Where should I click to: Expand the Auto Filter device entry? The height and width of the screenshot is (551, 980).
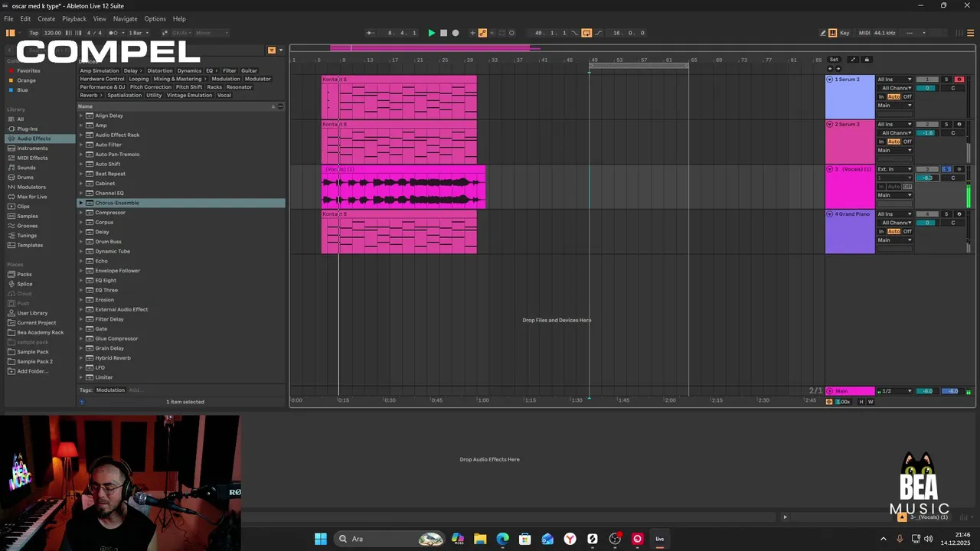(x=81, y=145)
